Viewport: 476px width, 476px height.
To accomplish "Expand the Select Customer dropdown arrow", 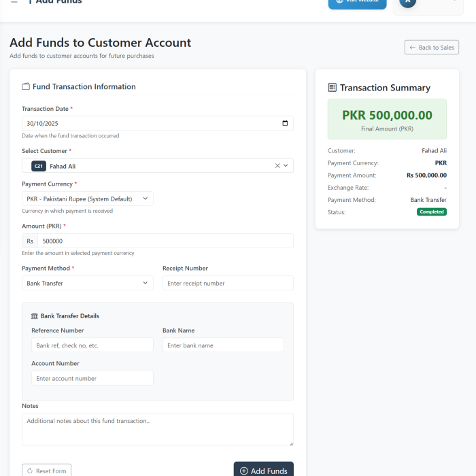I will (286, 165).
